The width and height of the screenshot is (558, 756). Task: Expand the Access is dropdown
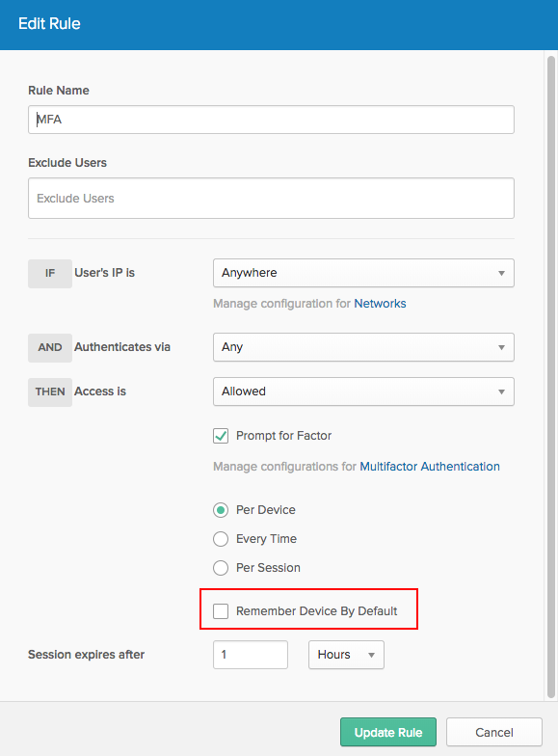[x=363, y=391]
